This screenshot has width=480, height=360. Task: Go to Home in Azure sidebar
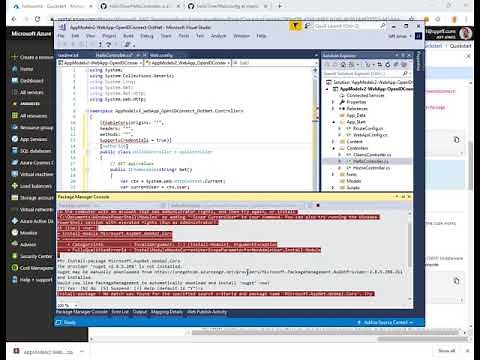pos(23,69)
